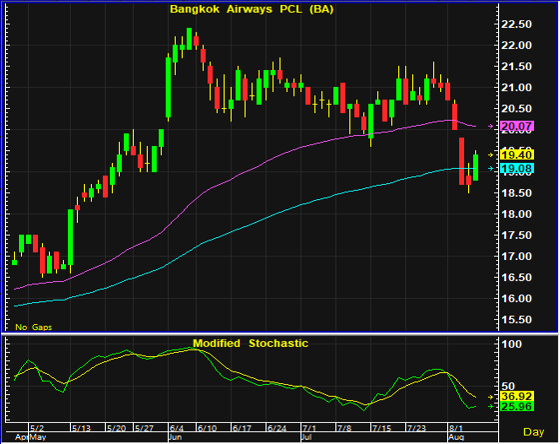Click the 16.00 price axis label

pos(516,299)
